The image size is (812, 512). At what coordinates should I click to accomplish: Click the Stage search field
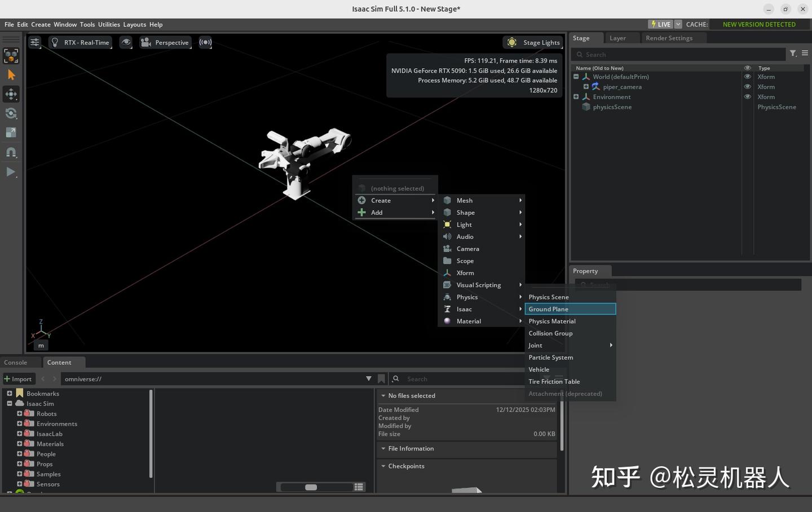coord(678,55)
